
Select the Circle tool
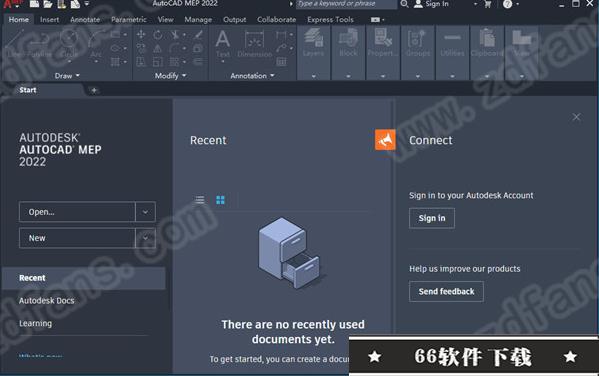(x=69, y=44)
